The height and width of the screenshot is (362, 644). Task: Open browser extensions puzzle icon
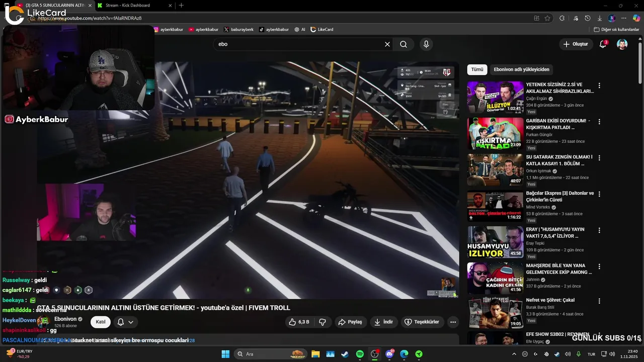point(562,18)
